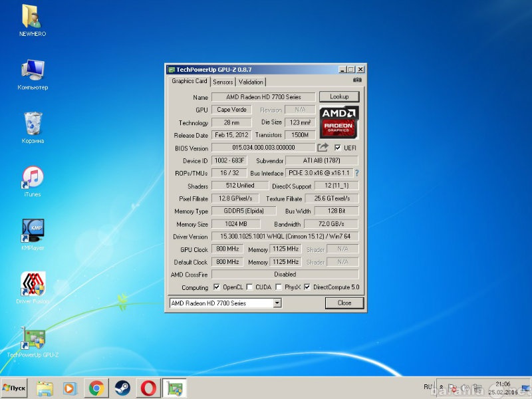Click the 12 (11_1) DirectX Support value

[x=336, y=186]
